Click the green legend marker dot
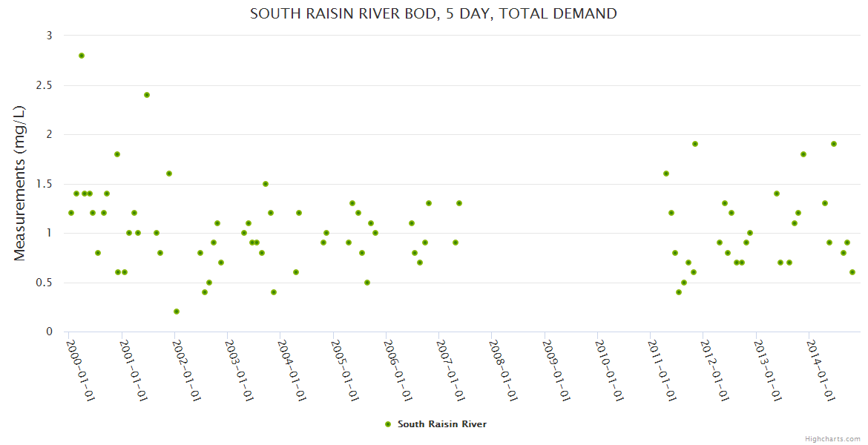Viewport: 868px width, 445px height. pyautogui.click(x=387, y=424)
